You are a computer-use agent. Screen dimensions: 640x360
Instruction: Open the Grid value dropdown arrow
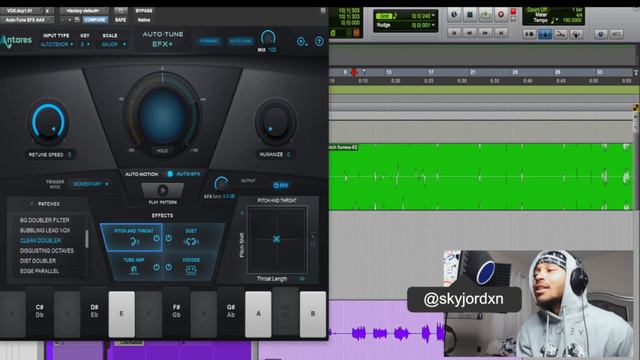pyautogui.click(x=433, y=16)
